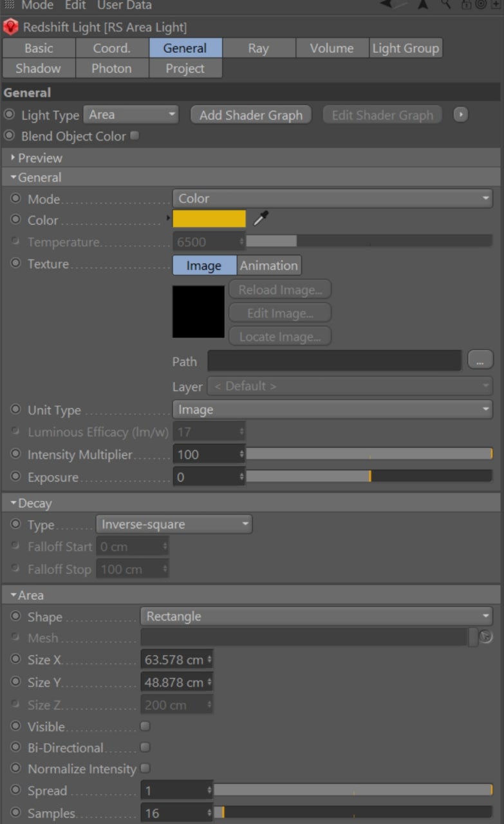Image resolution: width=504 pixels, height=824 pixels.
Task: Click the attribute manager search icon
Action: click(x=447, y=5)
